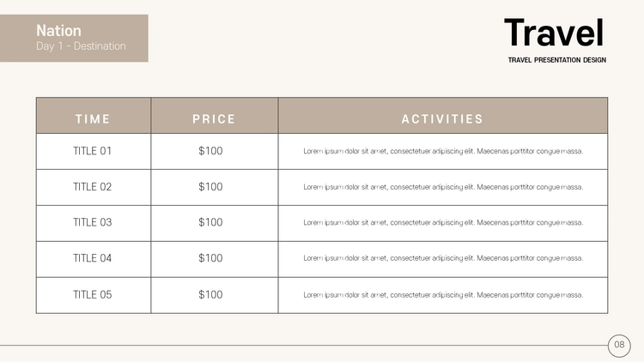Select the TITLE 02 cell

(93, 187)
